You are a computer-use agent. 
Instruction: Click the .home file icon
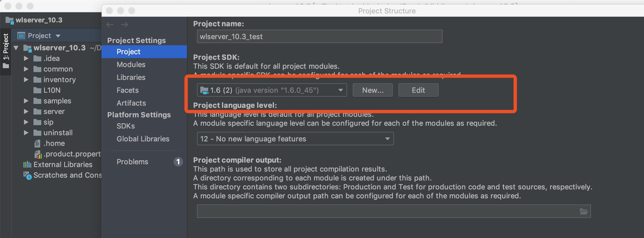tap(37, 144)
